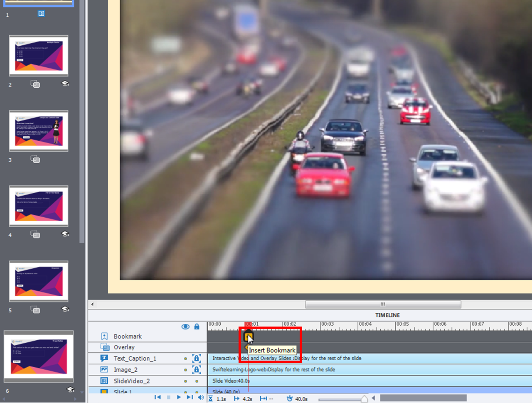This screenshot has height=403, width=532.
Task: Select the Overlay row in the timeline
Action: coord(124,347)
